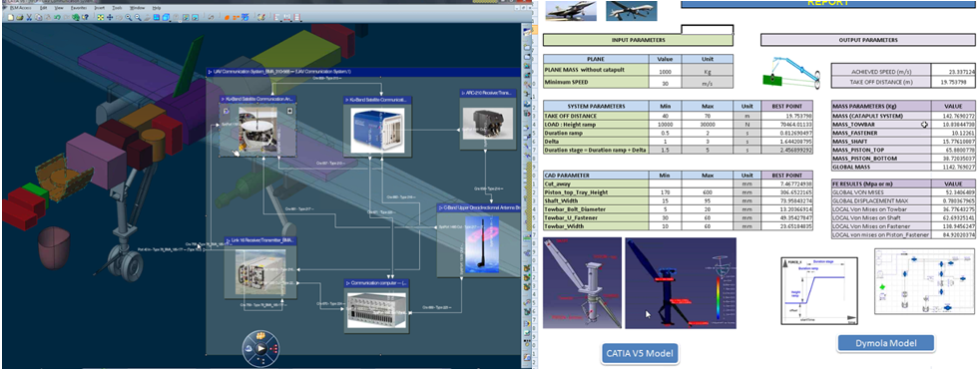Click the plus button on Ku-Band antenna block
The height and width of the screenshot is (369, 980).
coord(289,111)
